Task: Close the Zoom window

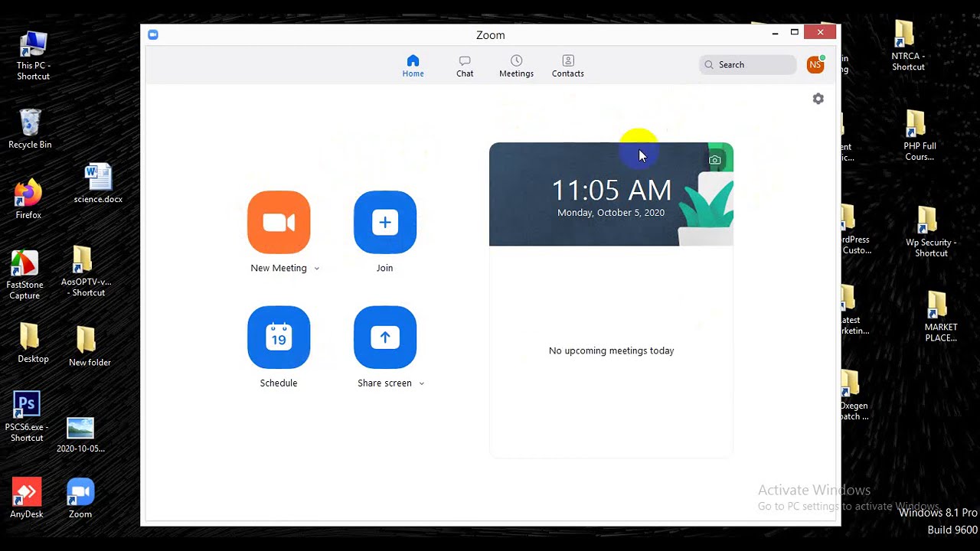Action: (820, 32)
